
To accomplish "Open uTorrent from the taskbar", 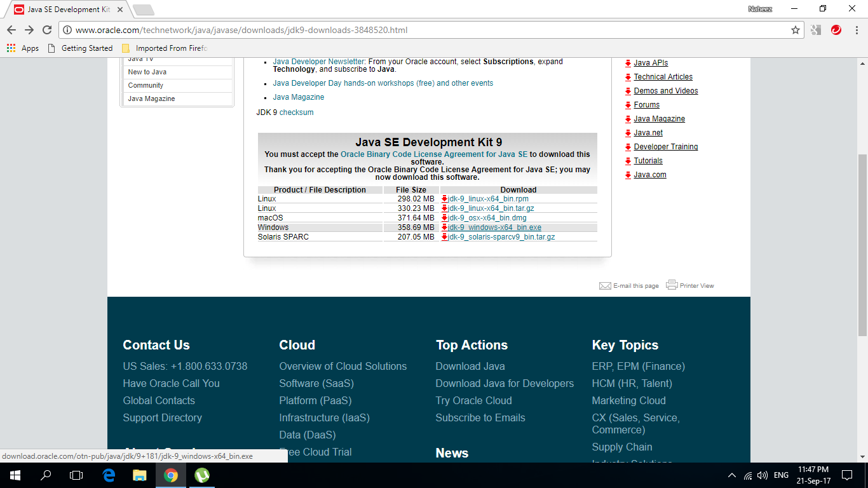I will coord(202,475).
